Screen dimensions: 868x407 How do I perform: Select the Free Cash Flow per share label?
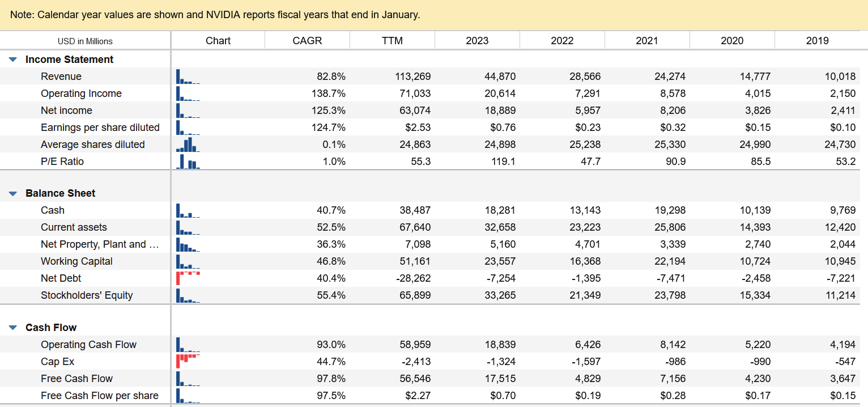click(100, 396)
